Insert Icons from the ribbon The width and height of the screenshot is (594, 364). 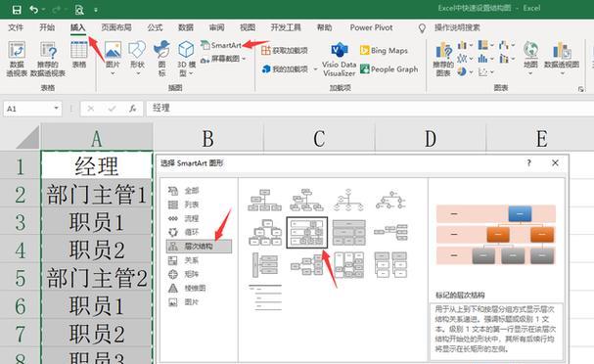pyautogui.click(x=161, y=58)
